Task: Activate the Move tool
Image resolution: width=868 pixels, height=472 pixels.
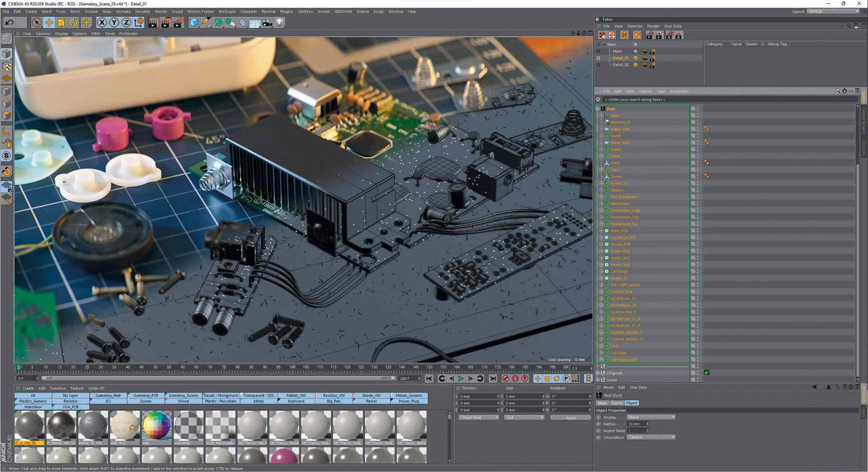Action: tap(49, 22)
